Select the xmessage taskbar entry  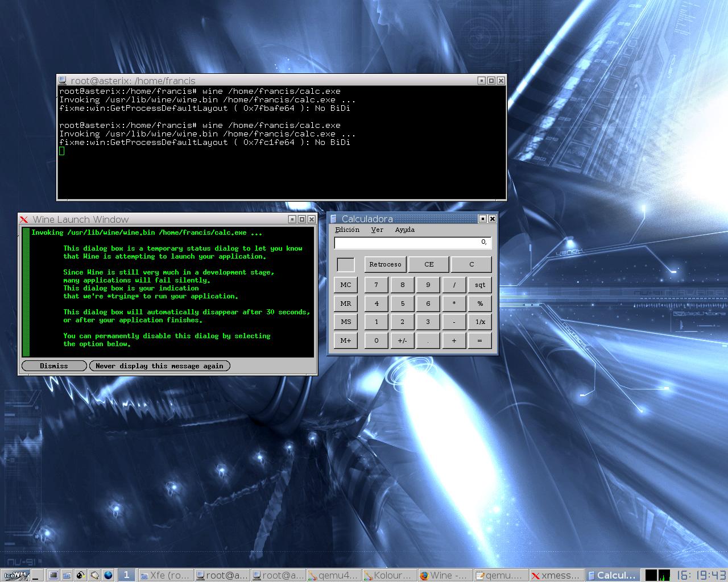click(556, 575)
